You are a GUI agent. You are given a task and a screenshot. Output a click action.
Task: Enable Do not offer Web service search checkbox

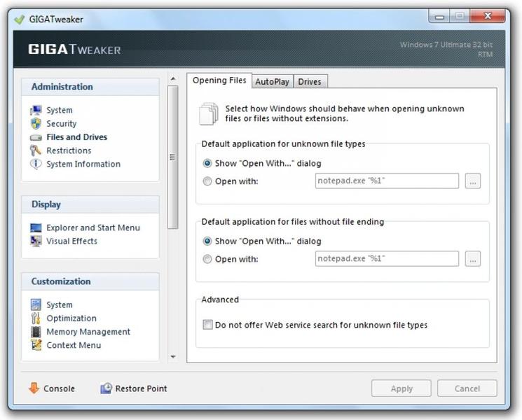(207, 325)
